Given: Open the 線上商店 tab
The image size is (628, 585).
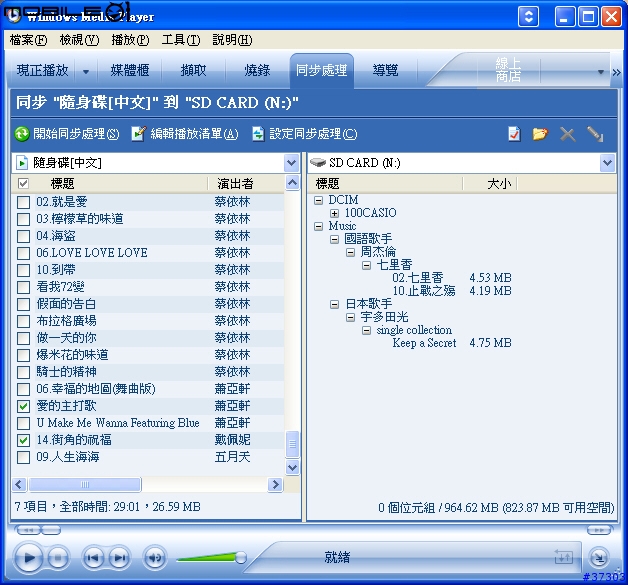Looking at the screenshot, I should click(x=508, y=70).
